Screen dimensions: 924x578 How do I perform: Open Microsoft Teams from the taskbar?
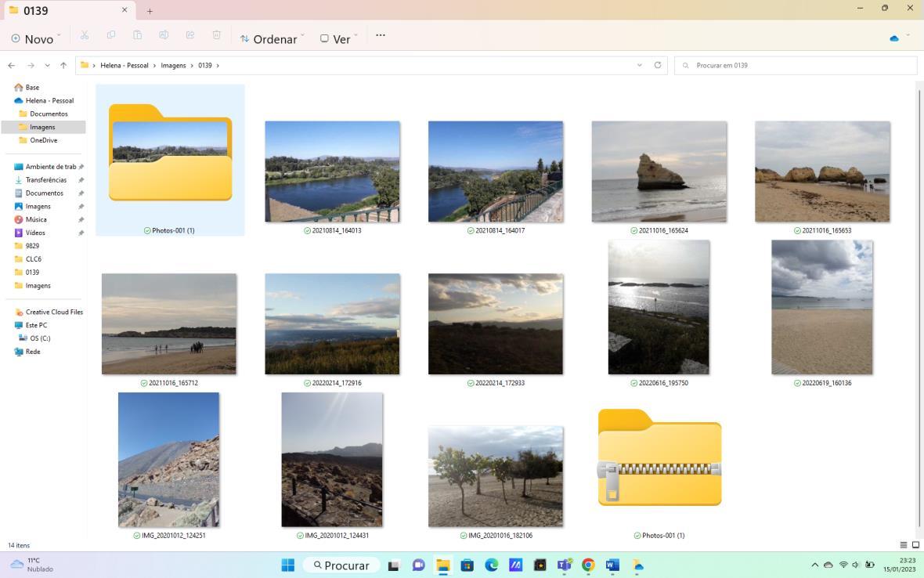(x=565, y=565)
